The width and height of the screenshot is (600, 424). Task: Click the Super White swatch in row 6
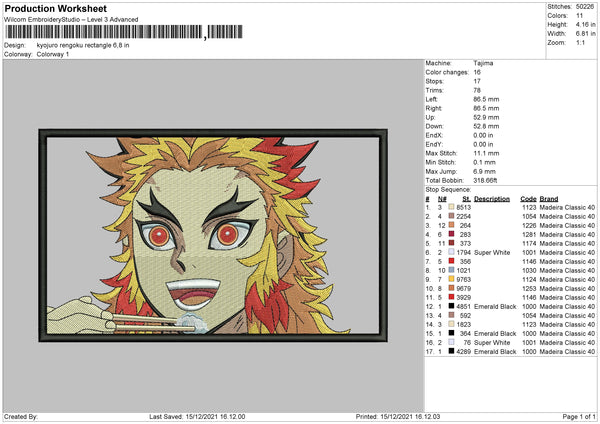click(451, 252)
